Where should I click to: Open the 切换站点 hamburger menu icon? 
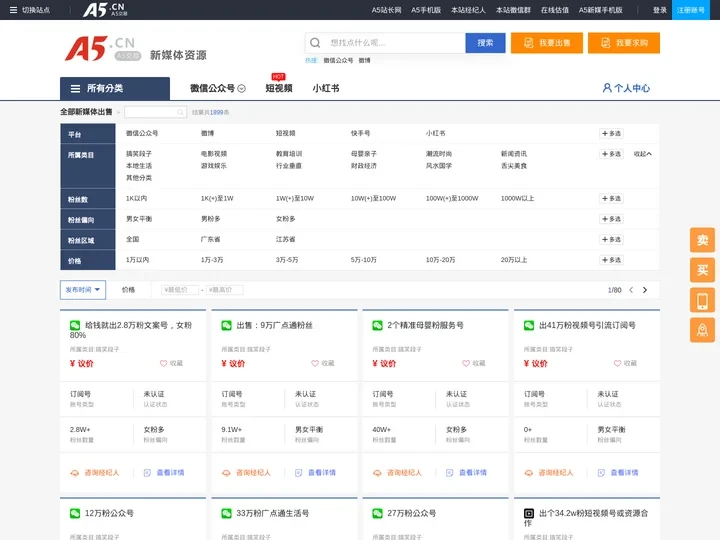[13, 10]
